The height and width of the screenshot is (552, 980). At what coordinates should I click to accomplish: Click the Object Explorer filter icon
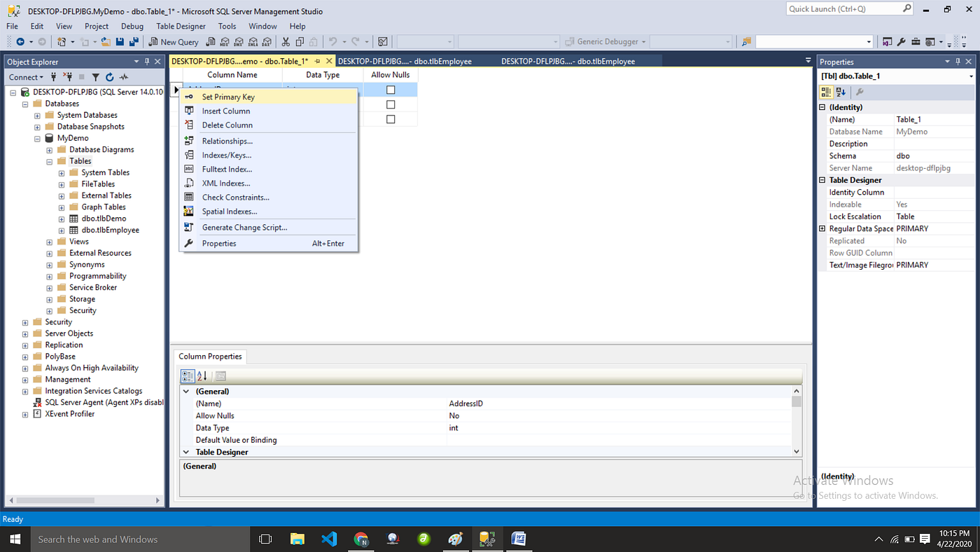point(96,77)
